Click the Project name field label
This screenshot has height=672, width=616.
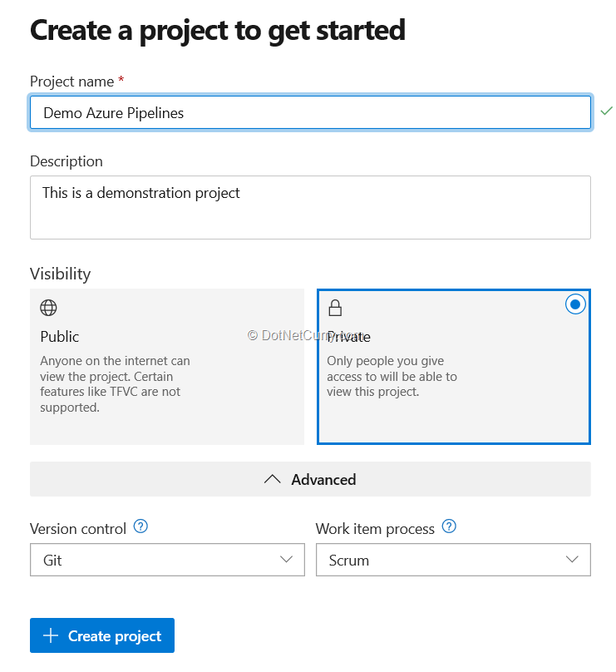pos(71,82)
